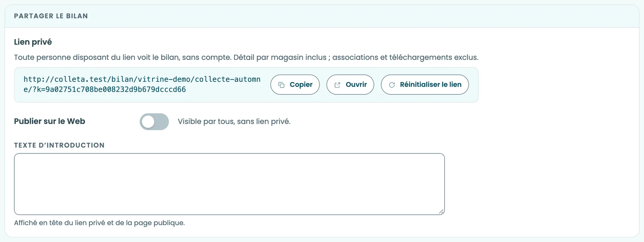Click 'Visible par tous, sans lien privé' text
Image resolution: width=644 pixels, height=242 pixels.
tap(234, 122)
